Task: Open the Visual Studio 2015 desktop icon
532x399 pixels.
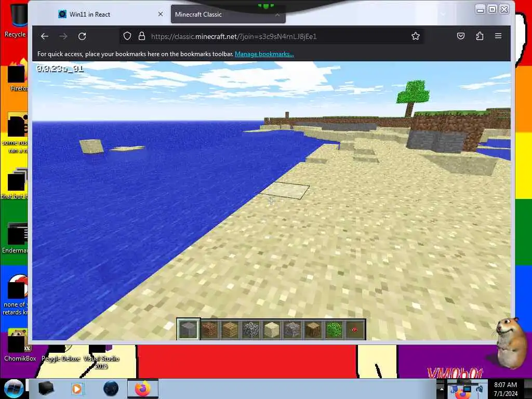Action: tap(101, 357)
